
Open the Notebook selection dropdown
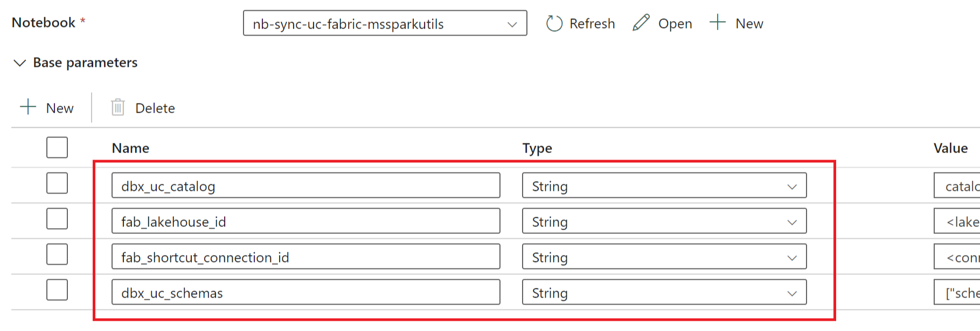[385, 24]
